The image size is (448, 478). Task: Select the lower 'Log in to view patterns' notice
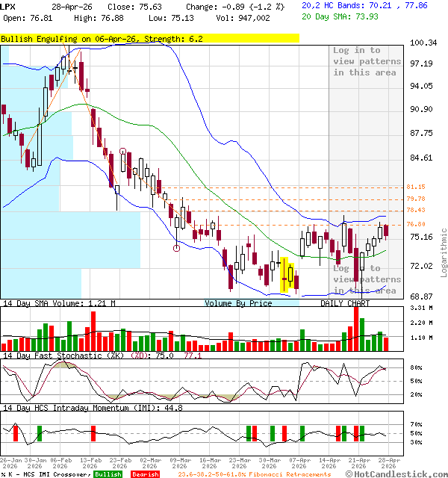click(367, 279)
